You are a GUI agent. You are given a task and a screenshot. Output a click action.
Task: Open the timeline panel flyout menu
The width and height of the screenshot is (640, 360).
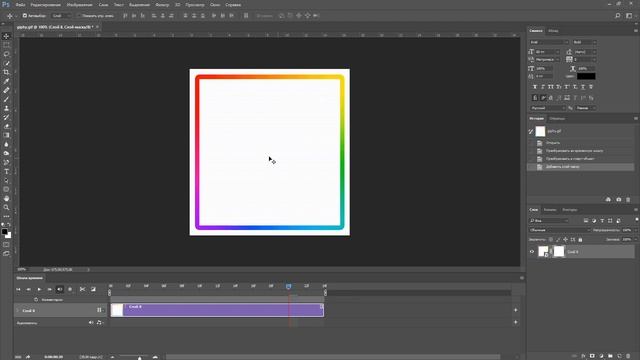(522, 278)
